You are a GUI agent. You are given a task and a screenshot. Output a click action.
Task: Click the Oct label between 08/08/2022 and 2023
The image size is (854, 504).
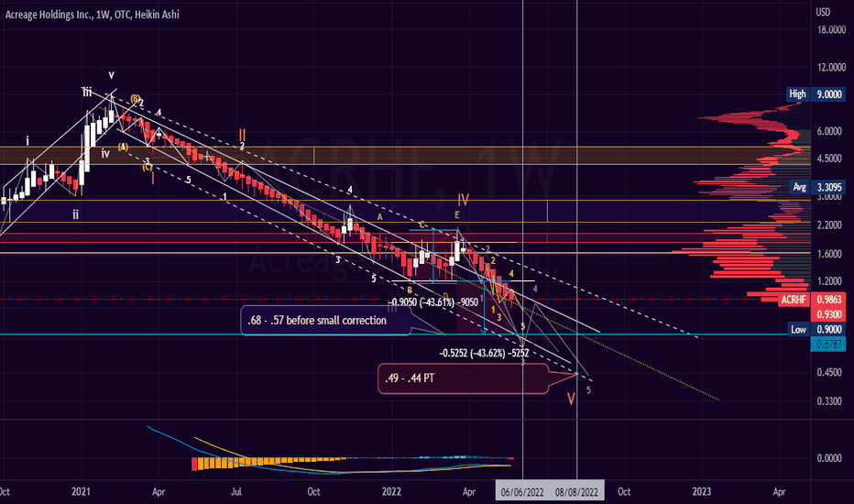click(624, 491)
